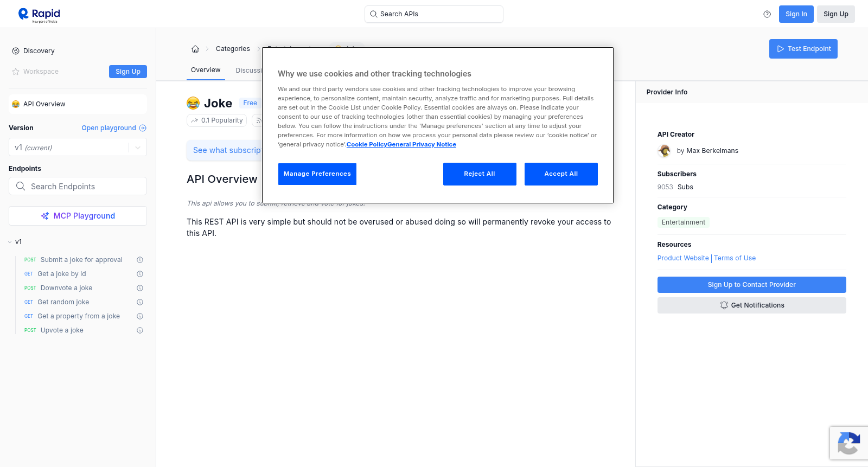Click the Search Endpoints magnifier icon
Screen dimensions: 868x467
tap(21, 186)
